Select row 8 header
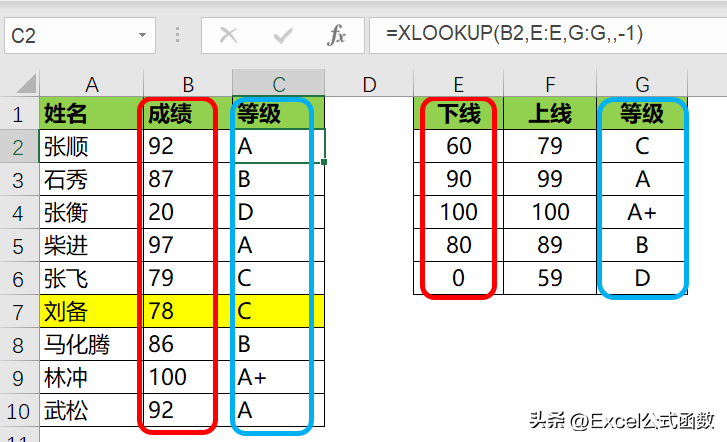 [19, 344]
